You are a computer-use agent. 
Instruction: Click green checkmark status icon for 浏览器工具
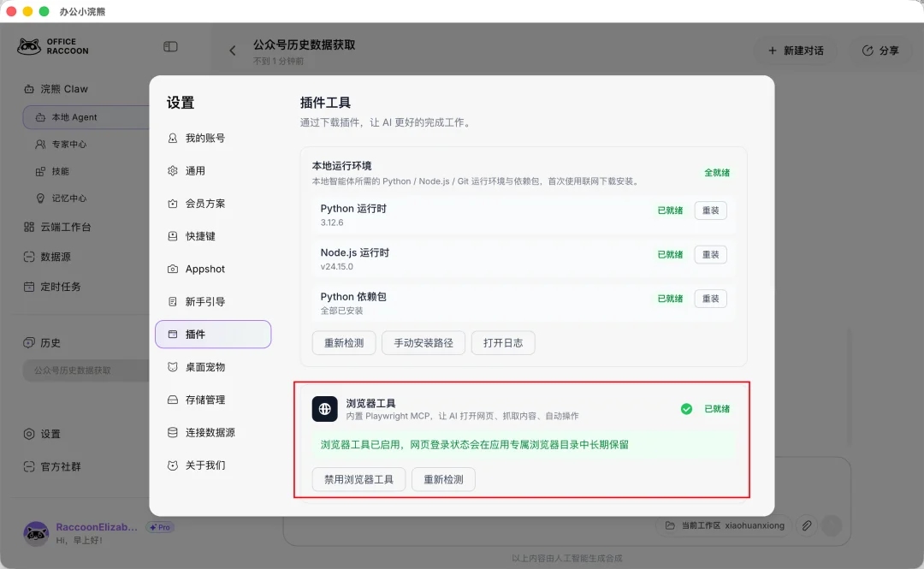point(686,409)
